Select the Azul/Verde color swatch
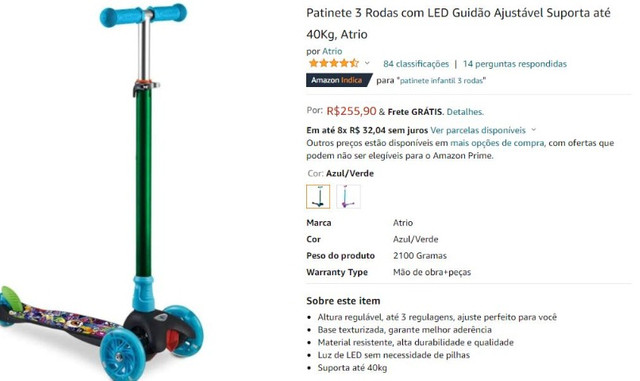This screenshot has width=640, height=381. [318, 196]
